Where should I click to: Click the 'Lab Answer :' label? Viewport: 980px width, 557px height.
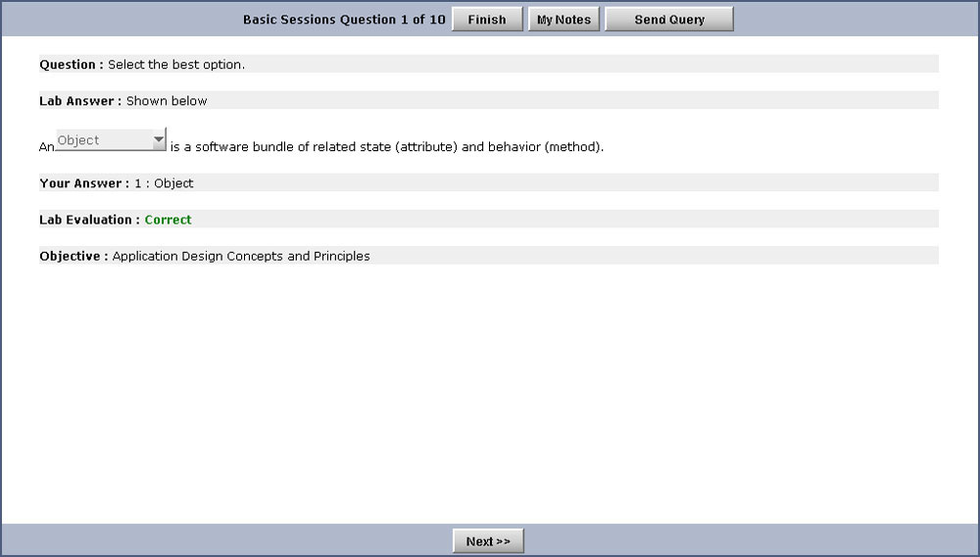[80, 100]
